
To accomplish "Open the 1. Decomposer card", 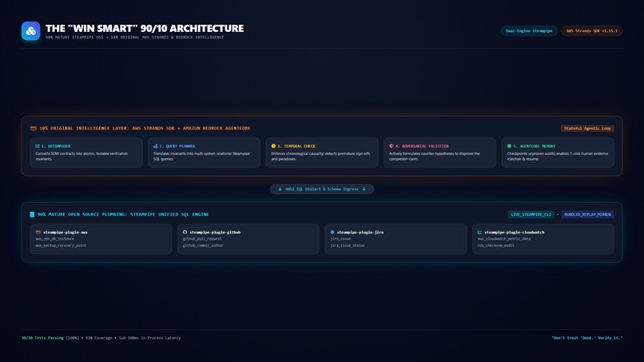I will click(86, 153).
